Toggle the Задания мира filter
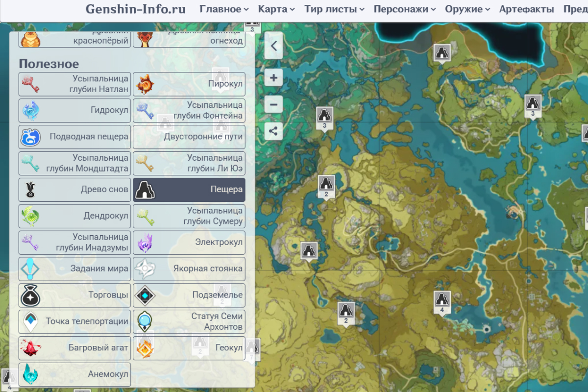Image resolution: width=588 pixels, height=392 pixels. pyautogui.click(x=75, y=269)
